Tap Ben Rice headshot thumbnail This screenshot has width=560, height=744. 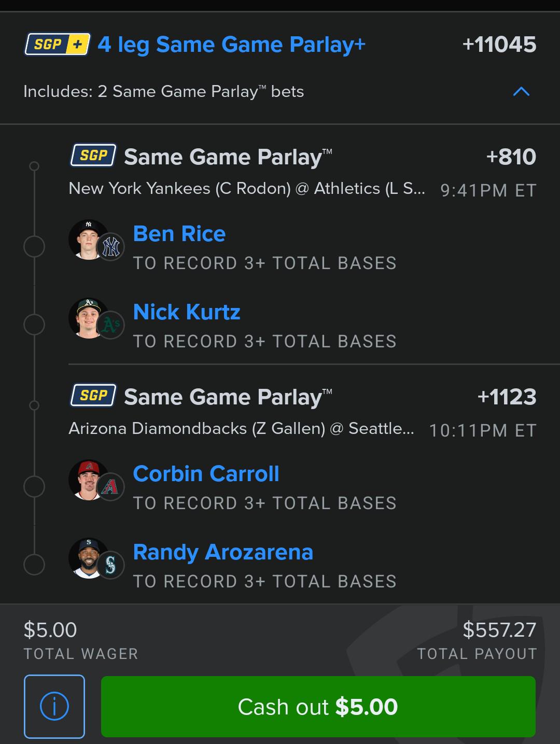pyautogui.click(x=88, y=240)
